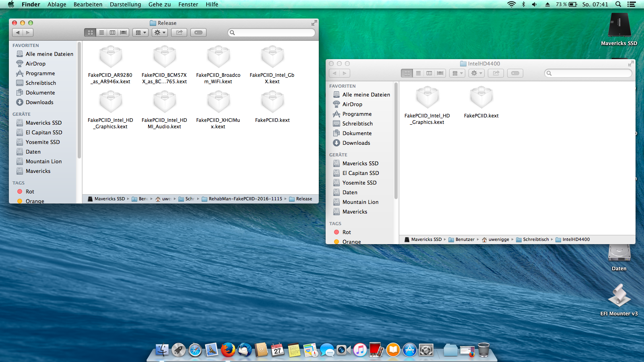Open the EFI Mounter v3 desktop icon
Viewport: 644px width, 362px height.
tap(619, 296)
